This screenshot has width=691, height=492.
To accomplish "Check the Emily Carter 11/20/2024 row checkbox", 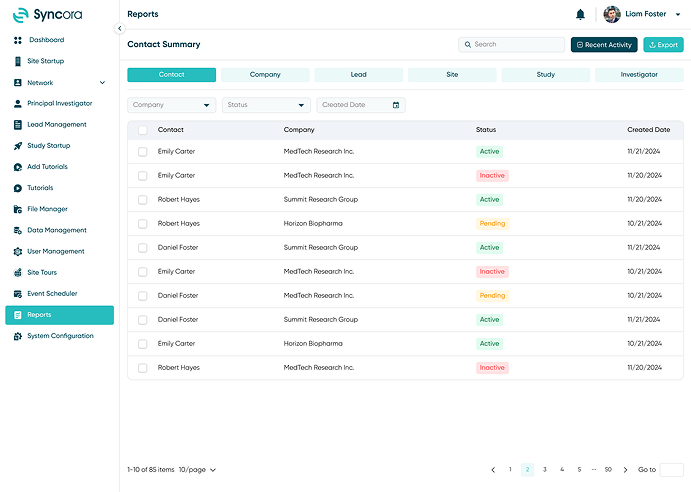I will pos(142,176).
